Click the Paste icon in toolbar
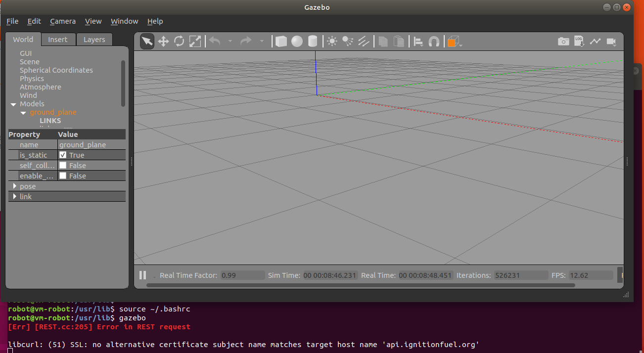This screenshot has height=353, width=644. click(399, 42)
